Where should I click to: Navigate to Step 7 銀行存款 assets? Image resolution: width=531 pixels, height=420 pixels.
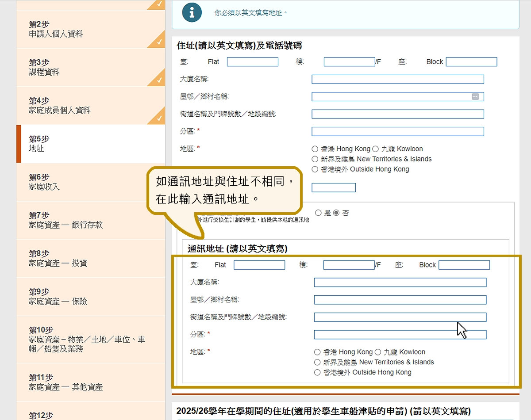[x=90, y=220]
